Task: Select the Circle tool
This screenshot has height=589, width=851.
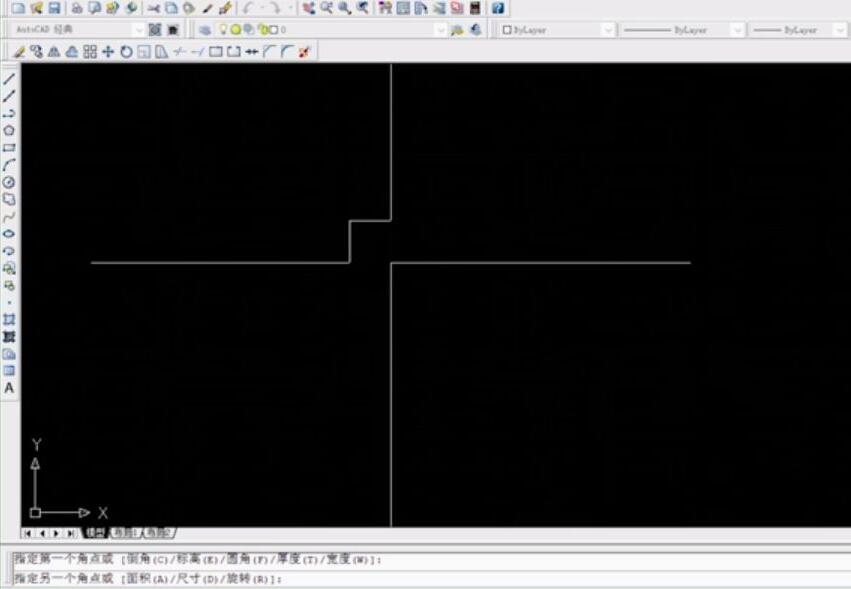Action: [9, 182]
